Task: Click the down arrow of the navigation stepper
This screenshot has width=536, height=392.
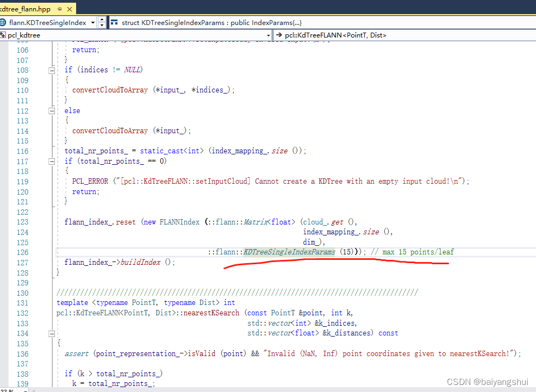Action: (102, 26)
